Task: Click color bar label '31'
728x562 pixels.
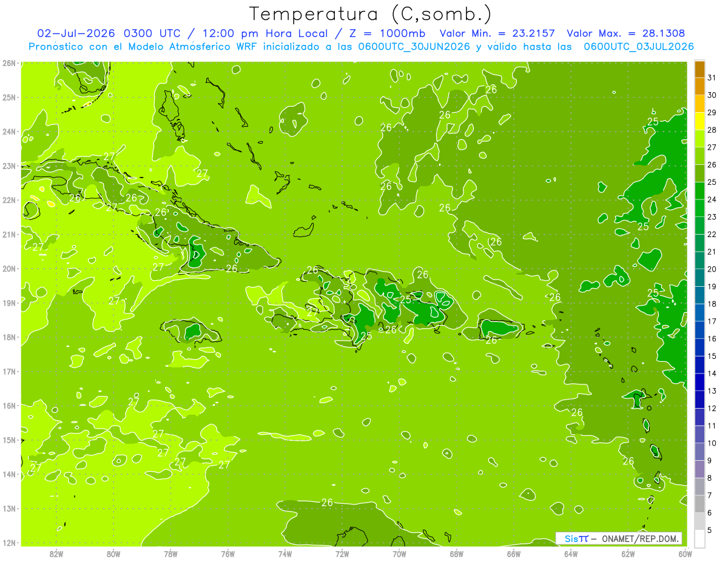Action: tap(712, 78)
